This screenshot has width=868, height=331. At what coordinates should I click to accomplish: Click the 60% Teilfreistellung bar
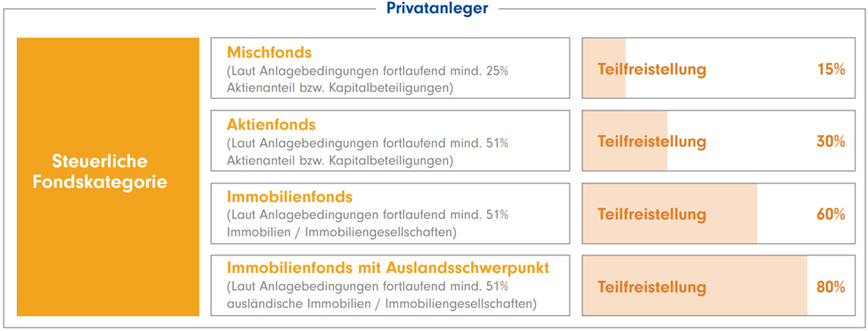pyautogui.click(x=718, y=214)
